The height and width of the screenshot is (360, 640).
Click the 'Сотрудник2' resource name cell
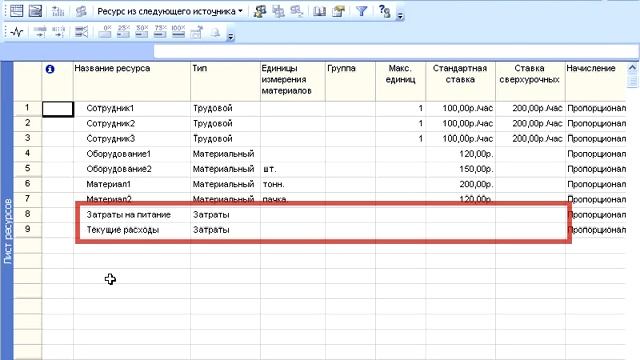tap(132, 124)
